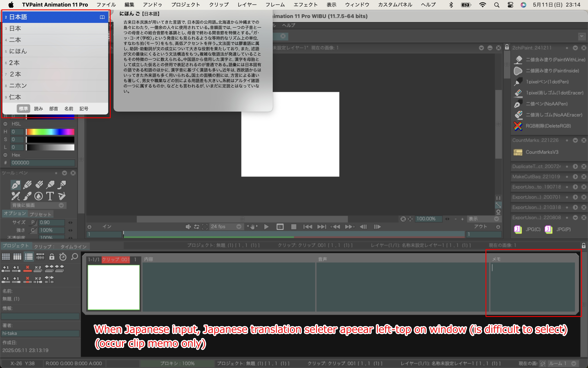Viewport: 588px width, 368px height.
Task: Toggle fullscreen playback bracket icon
Action: coord(205,227)
